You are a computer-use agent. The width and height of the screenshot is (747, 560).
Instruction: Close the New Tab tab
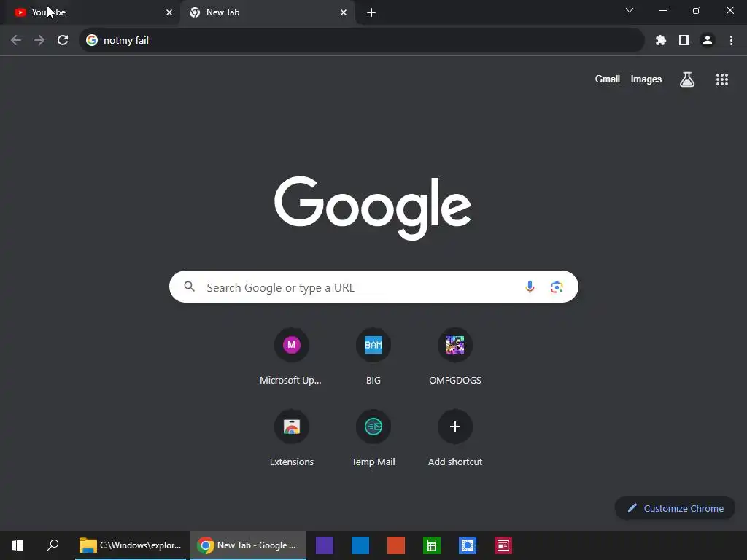pos(344,12)
